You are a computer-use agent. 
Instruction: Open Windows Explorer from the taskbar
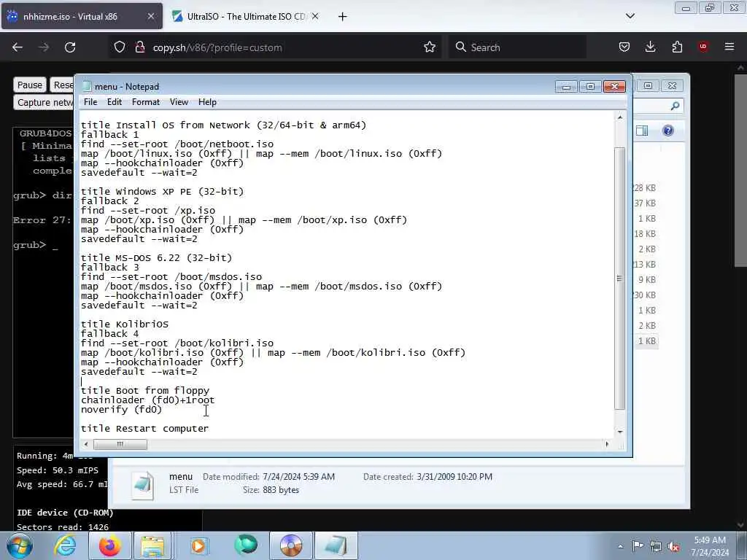click(152, 545)
